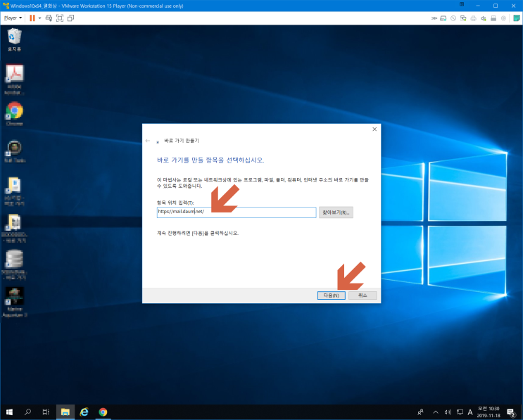Click the USB device connection icon in VMware toolbar
Image resolution: width=523 pixels, height=420 pixels.
click(x=493, y=18)
